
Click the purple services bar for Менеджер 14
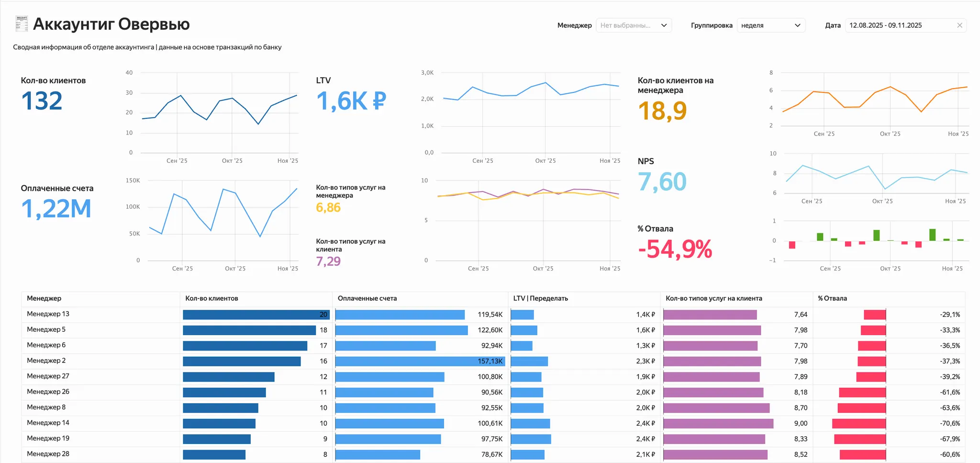tap(718, 423)
